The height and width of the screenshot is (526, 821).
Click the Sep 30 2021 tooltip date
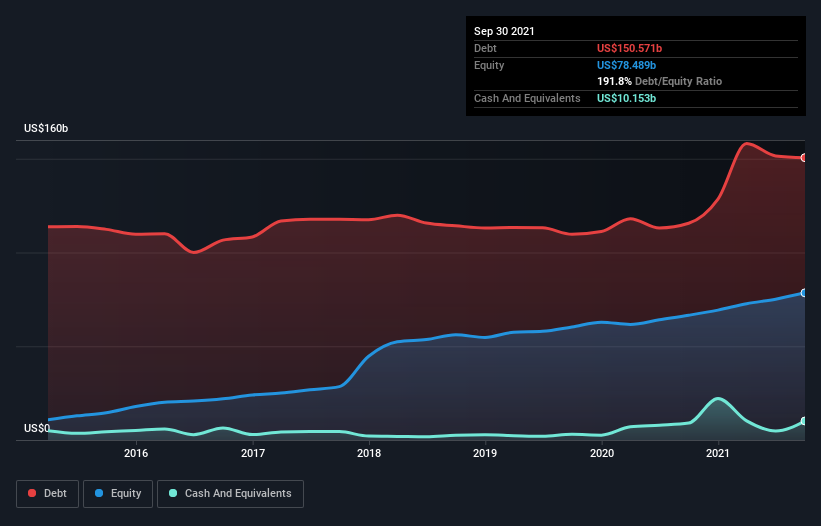tap(504, 31)
